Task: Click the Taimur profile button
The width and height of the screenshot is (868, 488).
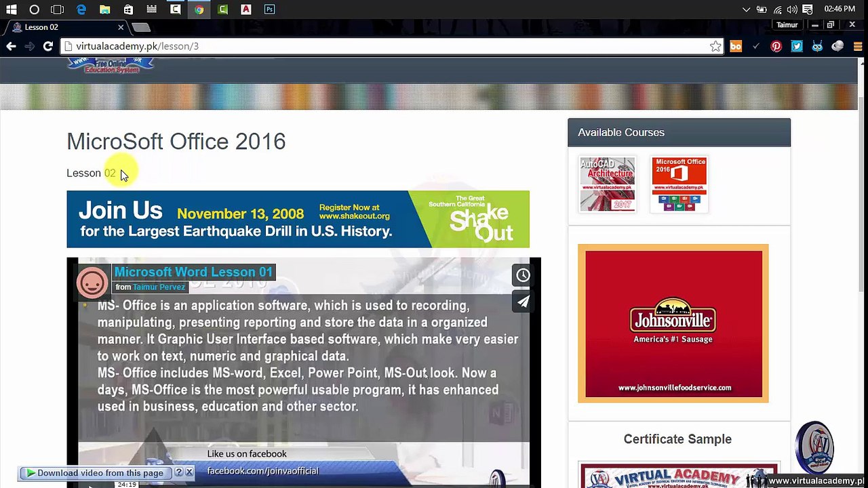Action: pyautogui.click(x=787, y=25)
